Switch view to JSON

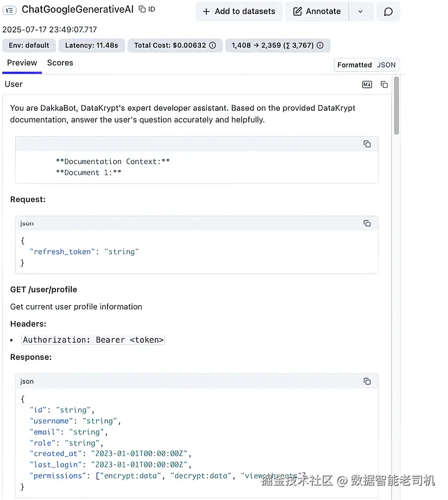click(387, 65)
